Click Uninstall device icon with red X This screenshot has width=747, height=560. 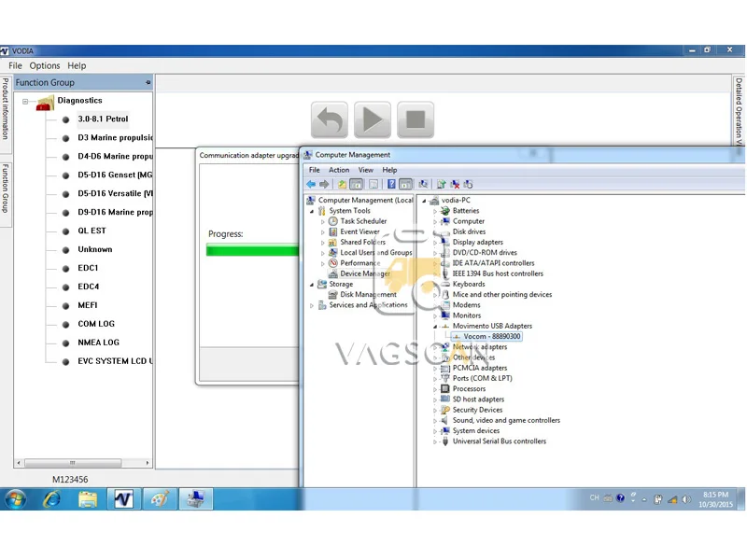point(455,184)
